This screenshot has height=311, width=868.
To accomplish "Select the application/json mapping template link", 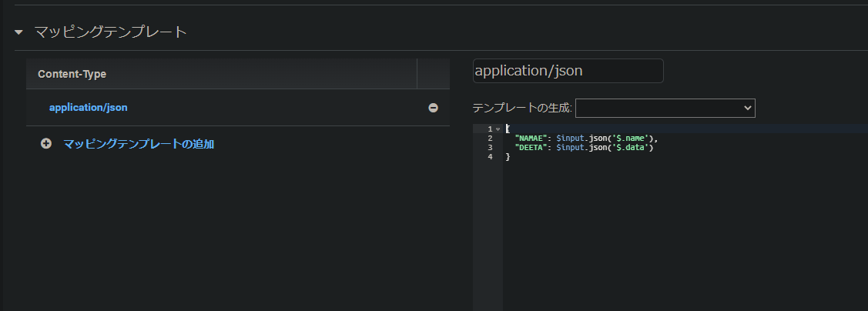I will 88,107.
